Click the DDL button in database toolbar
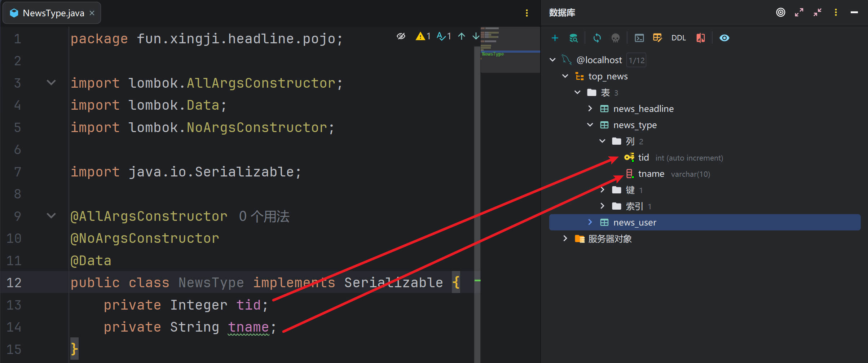868x363 pixels. click(678, 38)
